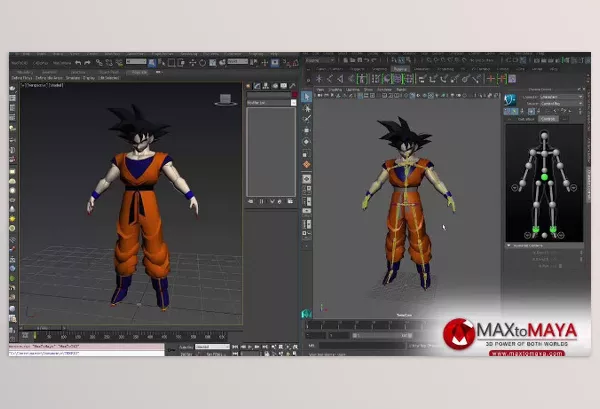Click the ViewCube in the 3ds Max viewport

click(225, 100)
